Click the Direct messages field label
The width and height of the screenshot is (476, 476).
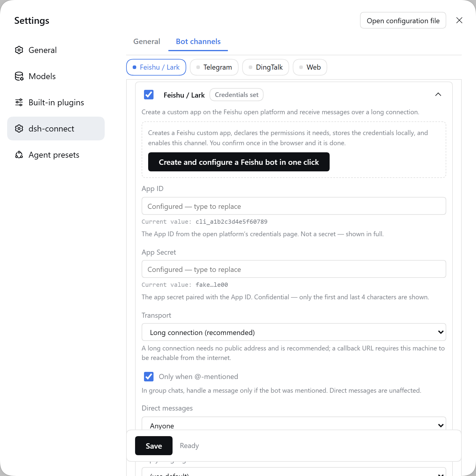167,408
